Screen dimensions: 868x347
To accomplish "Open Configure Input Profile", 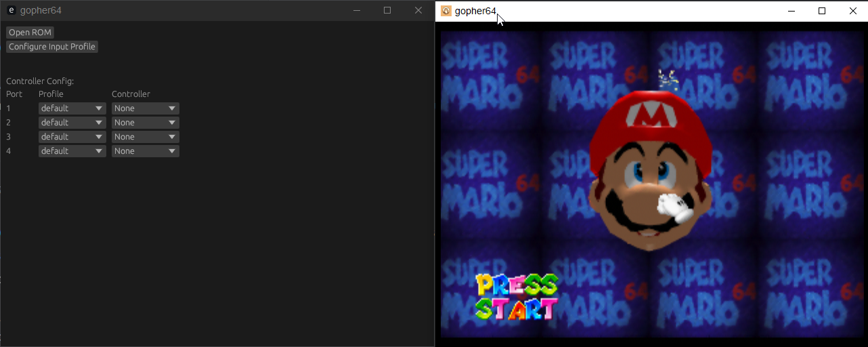I will pos(52,47).
